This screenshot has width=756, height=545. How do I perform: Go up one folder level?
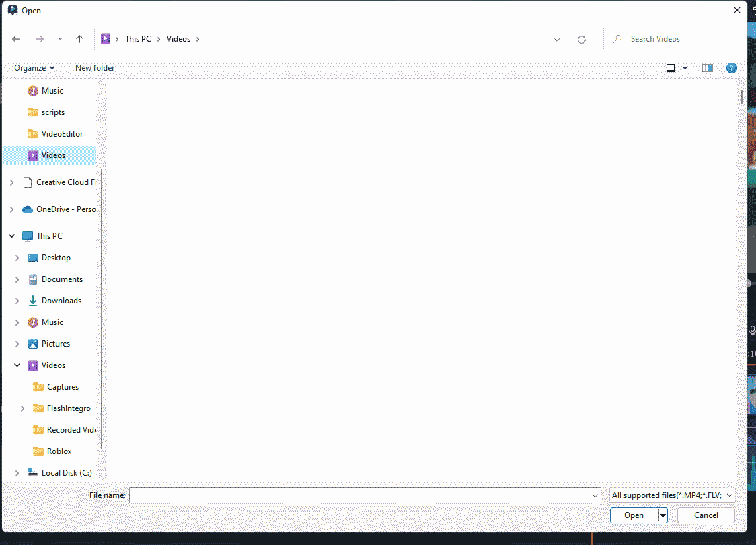(79, 39)
